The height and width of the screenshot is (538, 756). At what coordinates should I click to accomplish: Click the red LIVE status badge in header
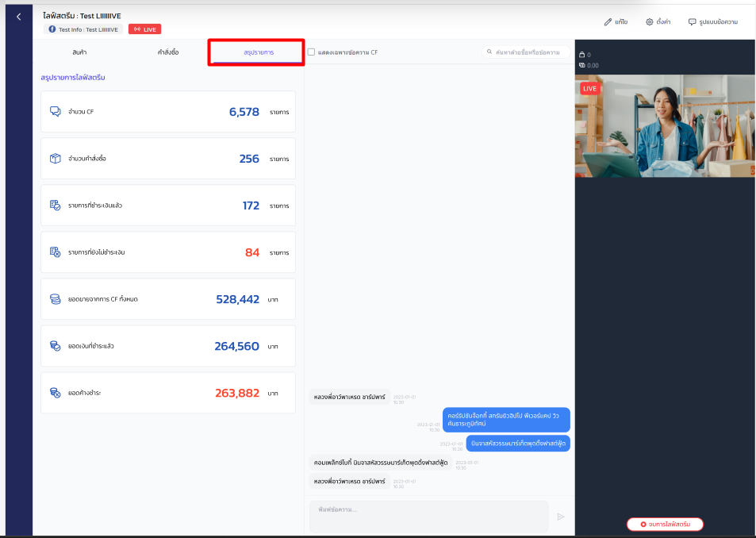[x=145, y=29]
